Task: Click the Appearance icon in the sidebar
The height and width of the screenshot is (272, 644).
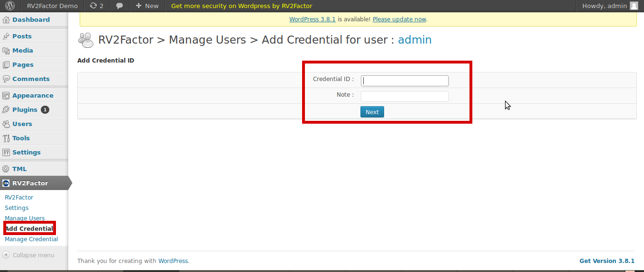Action: coord(6,96)
